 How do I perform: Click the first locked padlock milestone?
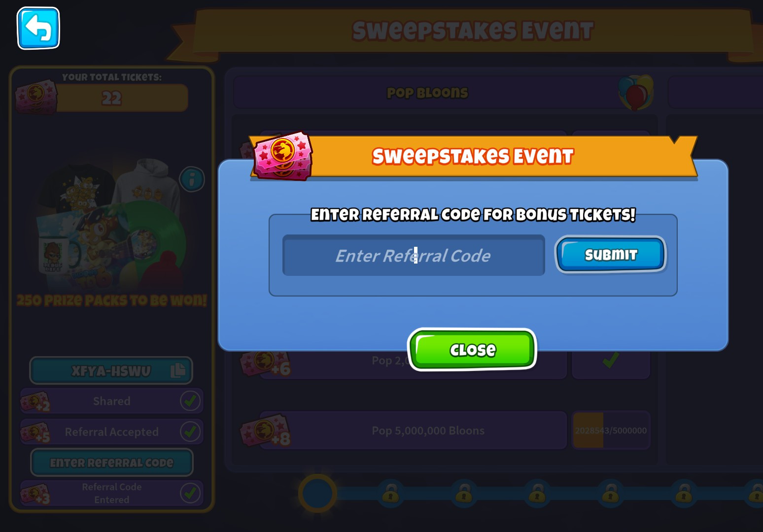click(x=391, y=493)
